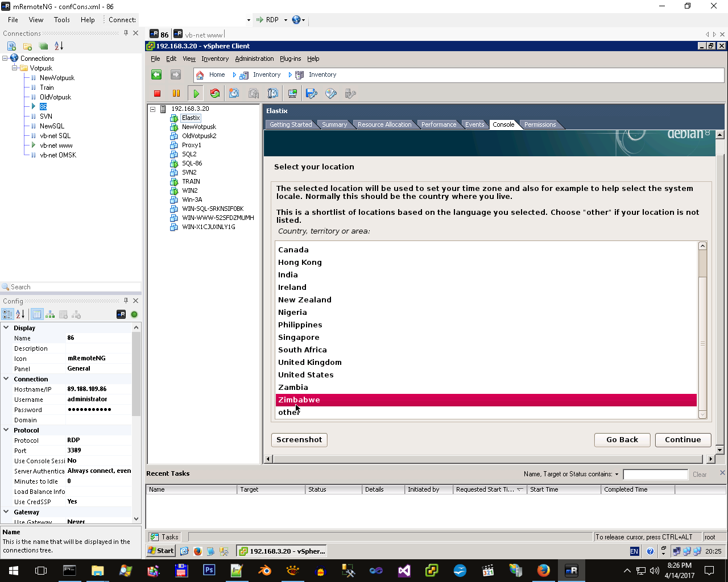Switch to the vb-net www connection tab
Viewport: 728px width, 582px height.
199,35
